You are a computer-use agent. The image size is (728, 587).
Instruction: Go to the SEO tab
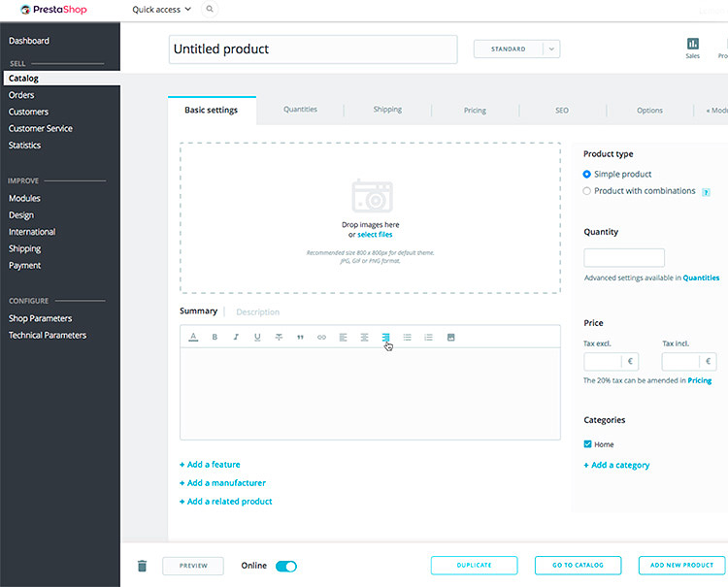(562, 111)
